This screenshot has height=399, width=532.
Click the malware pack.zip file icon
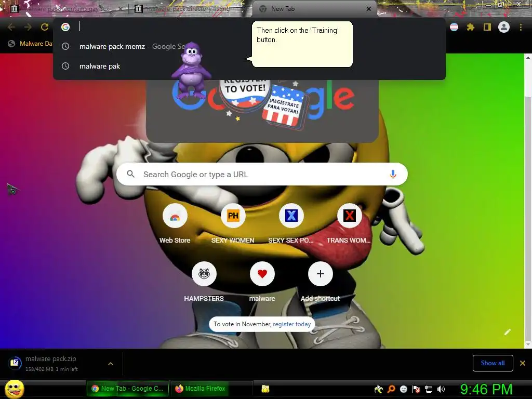pyautogui.click(x=15, y=363)
